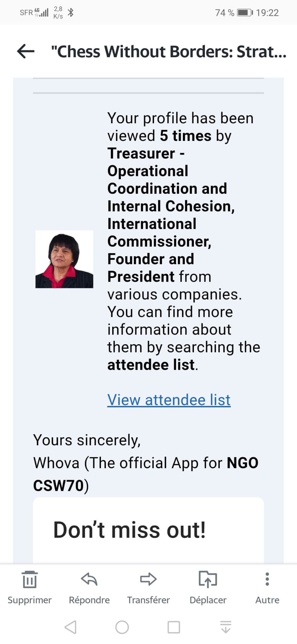
Task: Open recent apps with square button
Action: 174,627
